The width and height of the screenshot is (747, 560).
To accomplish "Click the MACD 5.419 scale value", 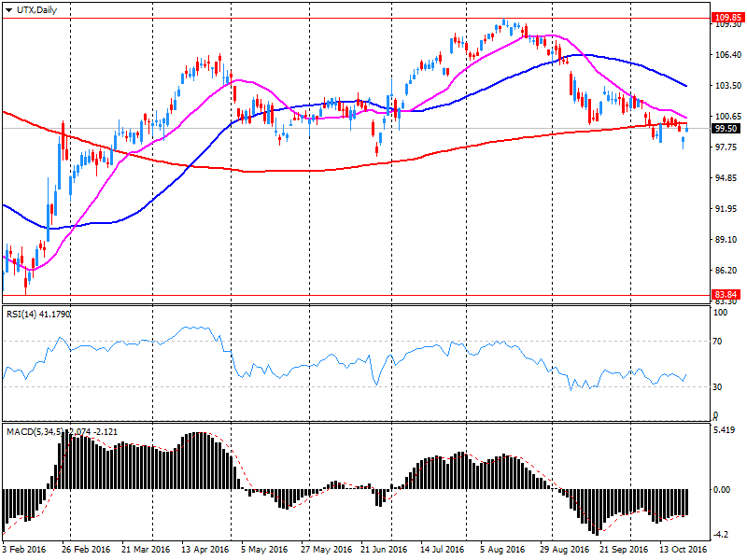I will (x=725, y=430).
